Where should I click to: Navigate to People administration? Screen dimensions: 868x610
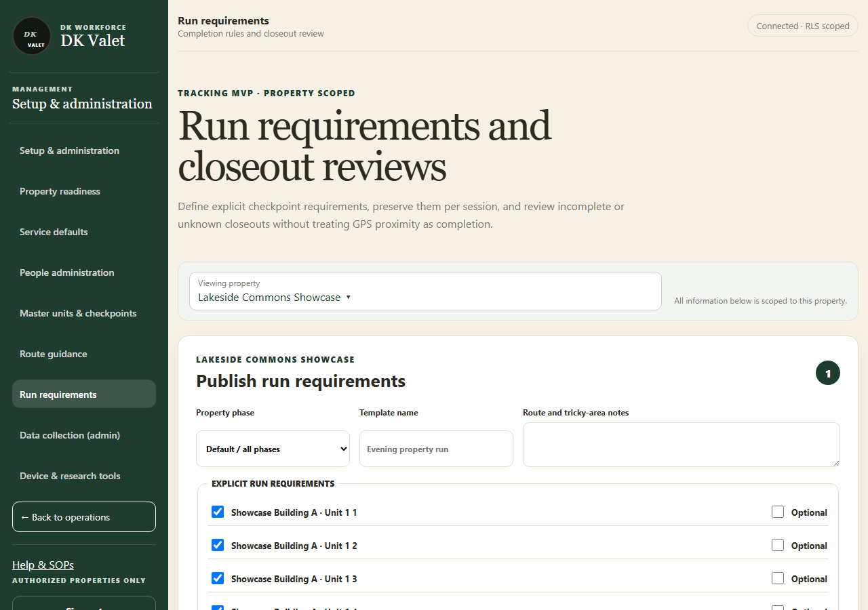[x=84, y=272]
